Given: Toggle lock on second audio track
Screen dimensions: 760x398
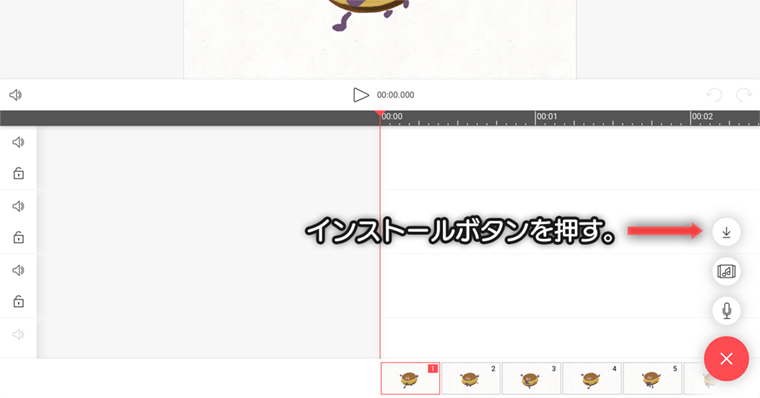Looking at the screenshot, I should [18, 237].
